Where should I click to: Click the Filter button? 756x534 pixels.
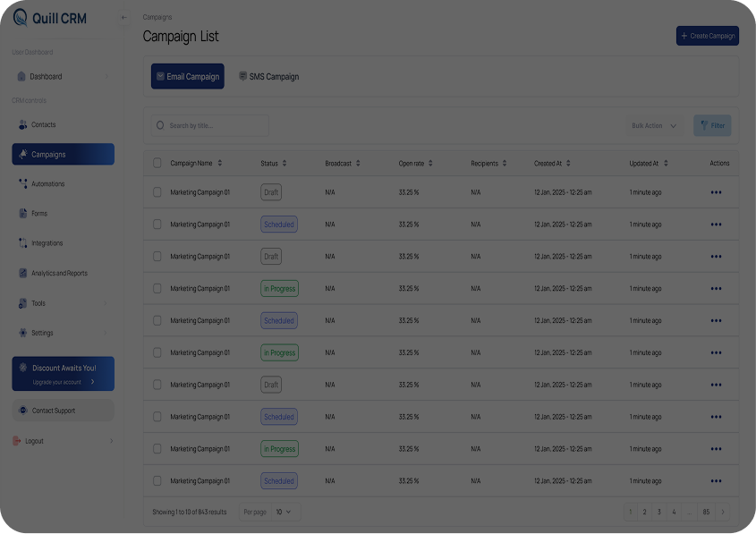[712, 126]
